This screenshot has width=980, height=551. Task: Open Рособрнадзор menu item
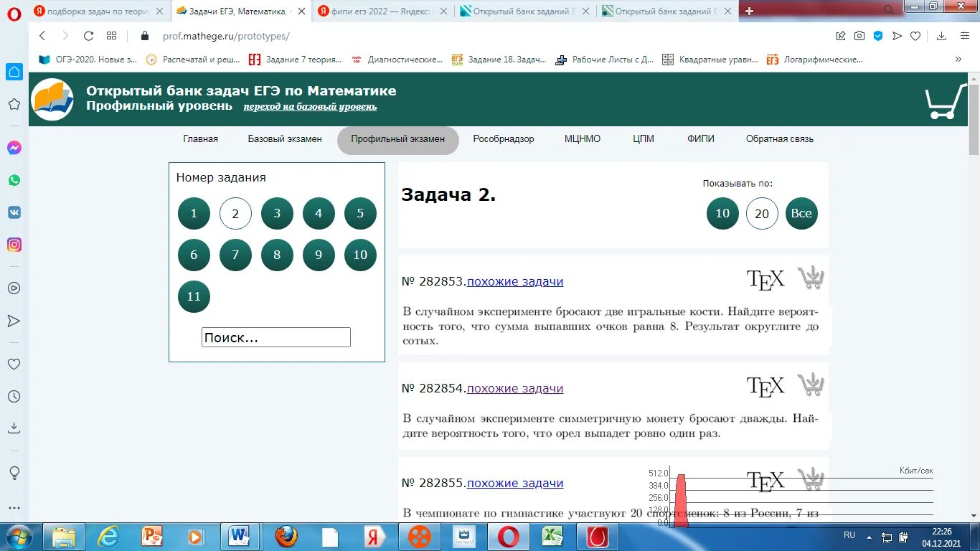[504, 139]
